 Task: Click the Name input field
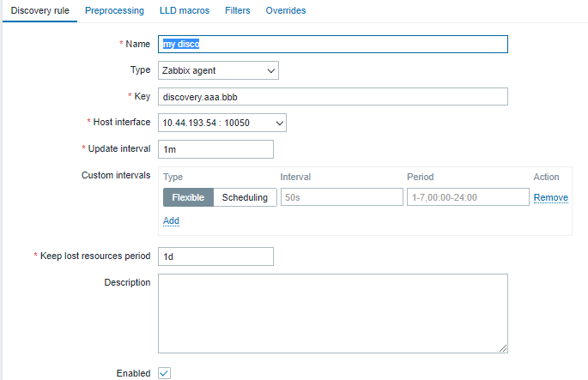click(333, 45)
